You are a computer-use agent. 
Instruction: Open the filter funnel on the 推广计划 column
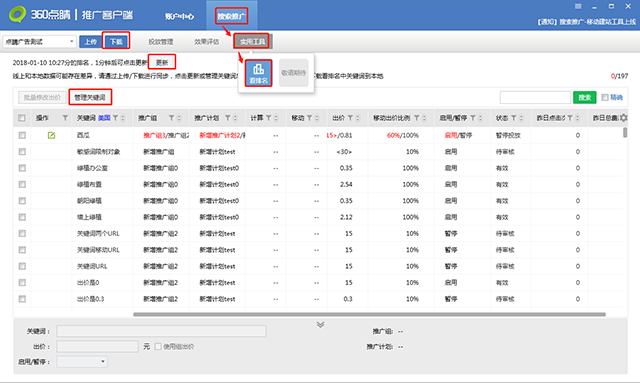click(x=228, y=118)
